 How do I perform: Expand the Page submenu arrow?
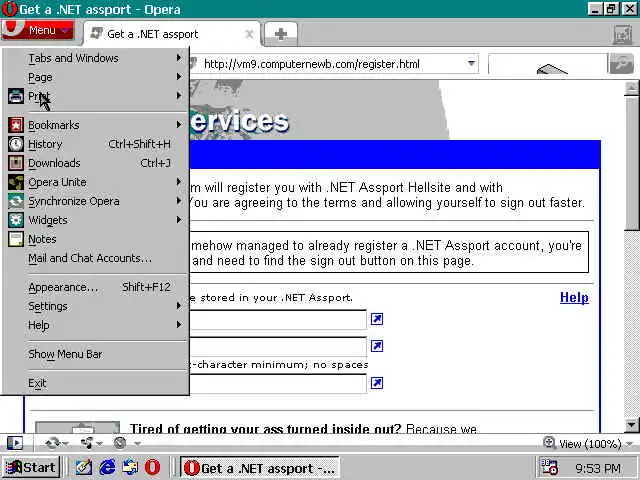(x=179, y=76)
